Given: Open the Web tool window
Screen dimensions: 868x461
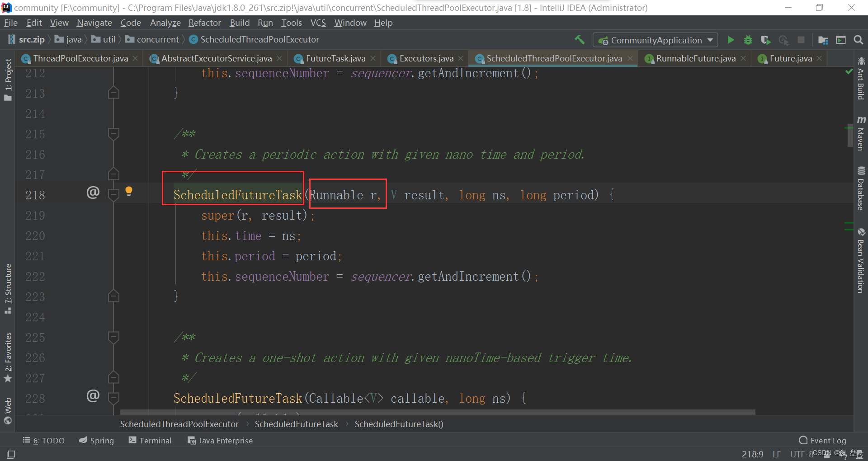Looking at the screenshot, I should point(8,411).
